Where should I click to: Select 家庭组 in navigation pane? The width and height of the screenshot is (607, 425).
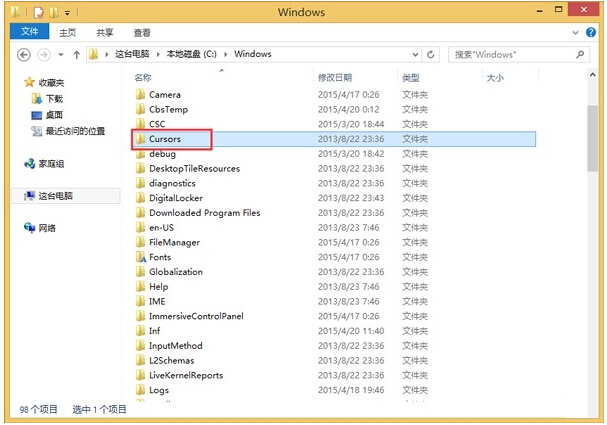pos(51,164)
